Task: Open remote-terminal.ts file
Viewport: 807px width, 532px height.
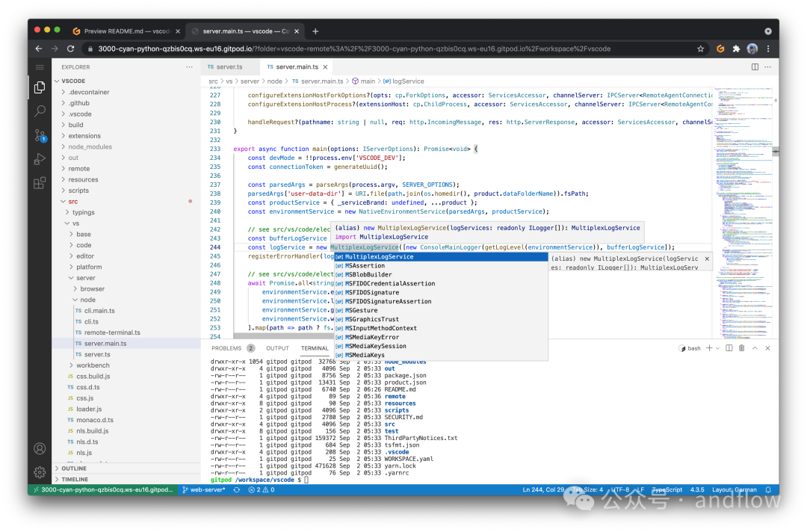Action: coord(126,332)
